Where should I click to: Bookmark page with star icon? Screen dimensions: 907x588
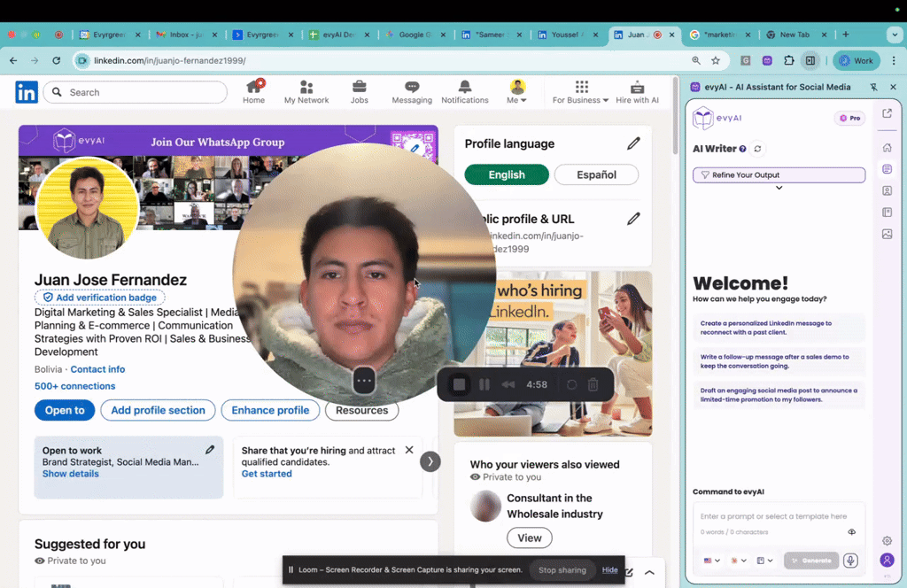[716, 60]
